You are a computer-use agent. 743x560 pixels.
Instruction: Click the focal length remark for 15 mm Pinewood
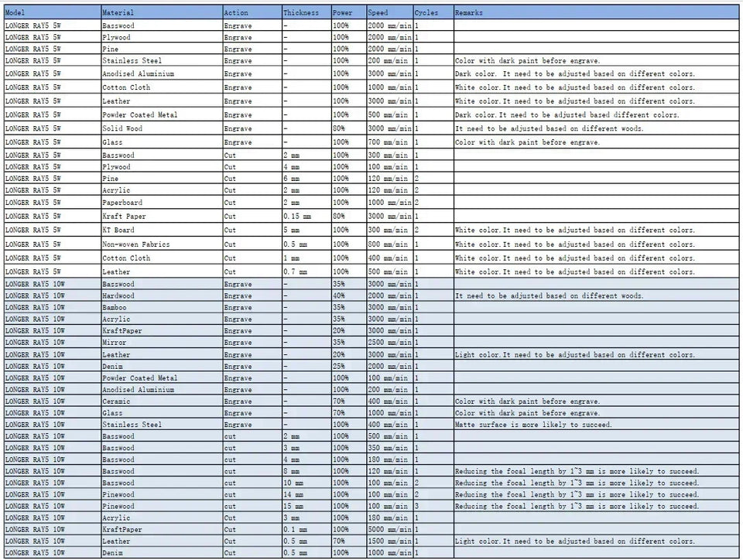pyautogui.click(x=577, y=506)
